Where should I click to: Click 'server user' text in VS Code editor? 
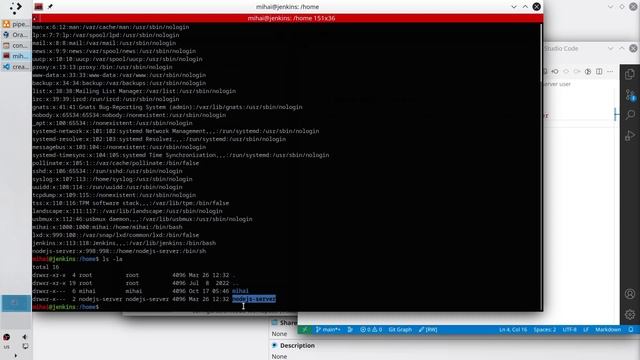click(x=556, y=84)
